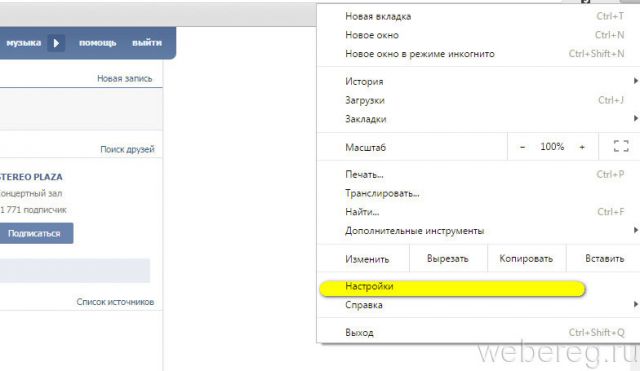Expand the Справка submenu
Screen dimensions: 640x371
[x=478, y=305]
